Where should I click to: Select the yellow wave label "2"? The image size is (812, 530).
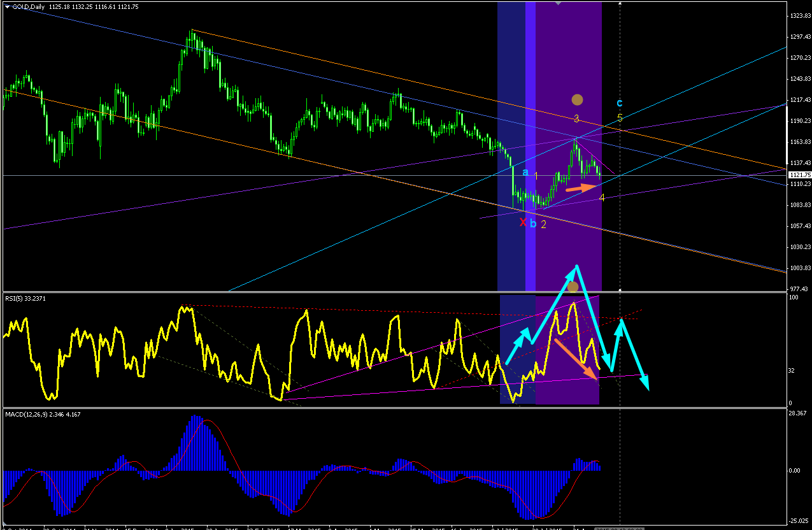click(543, 224)
